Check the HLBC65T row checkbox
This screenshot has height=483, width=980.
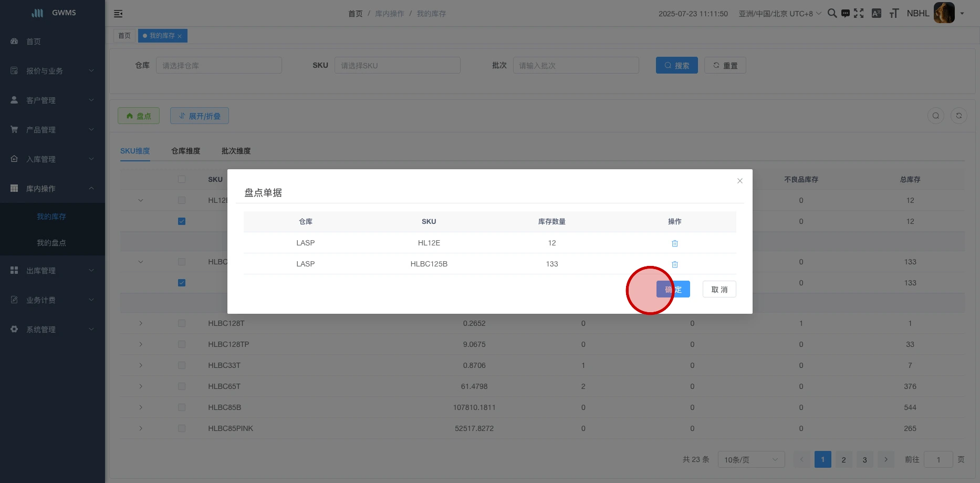point(182,386)
